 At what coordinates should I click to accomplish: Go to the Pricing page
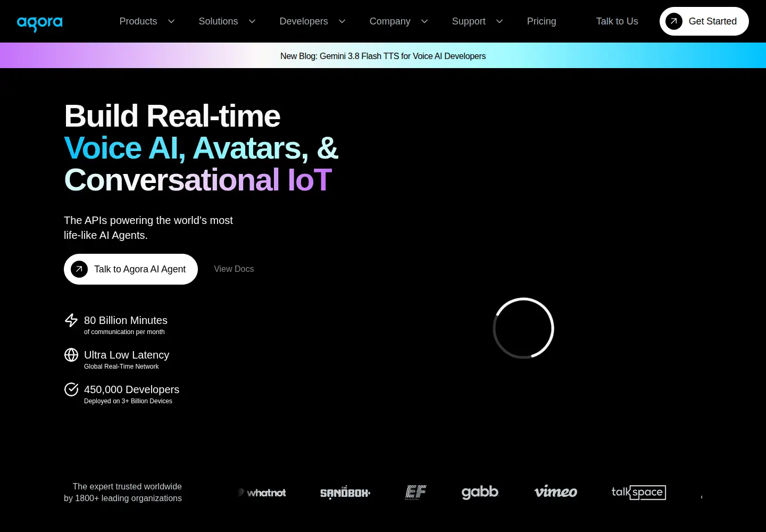(542, 21)
